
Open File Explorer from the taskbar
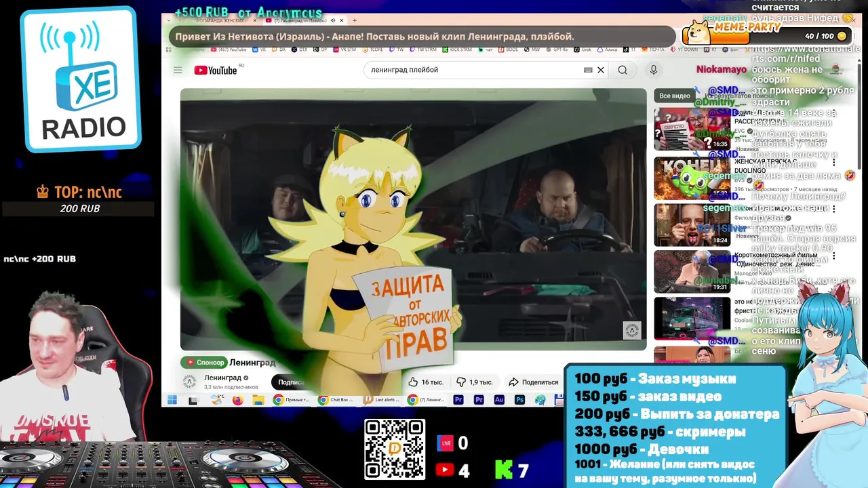click(258, 400)
